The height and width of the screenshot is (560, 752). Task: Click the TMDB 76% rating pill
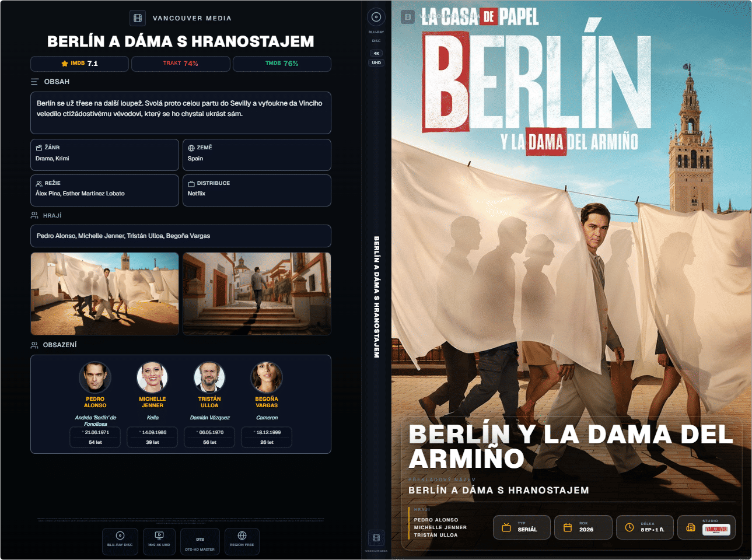pyautogui.click(x=282, y=64)
